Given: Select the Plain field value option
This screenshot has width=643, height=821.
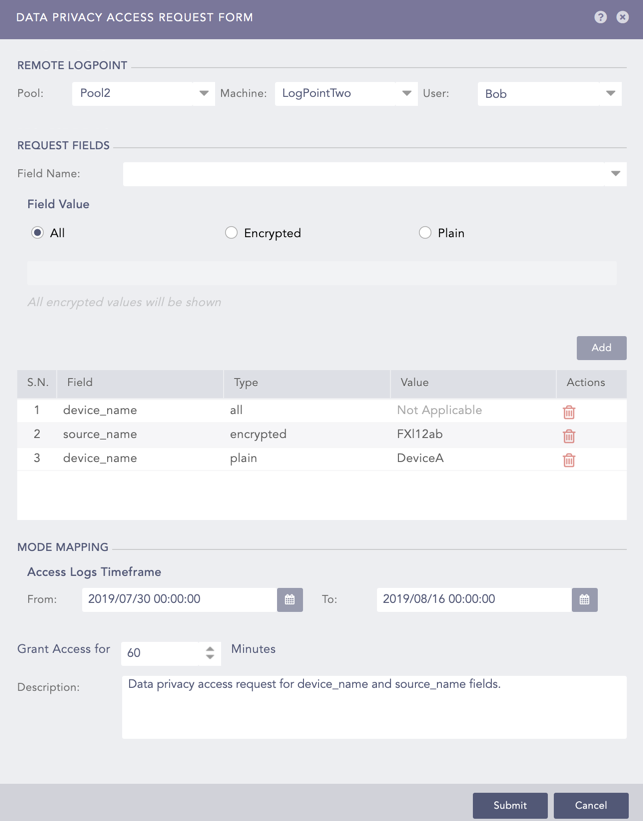Looking at the screenshot, I should coord(425,233).
